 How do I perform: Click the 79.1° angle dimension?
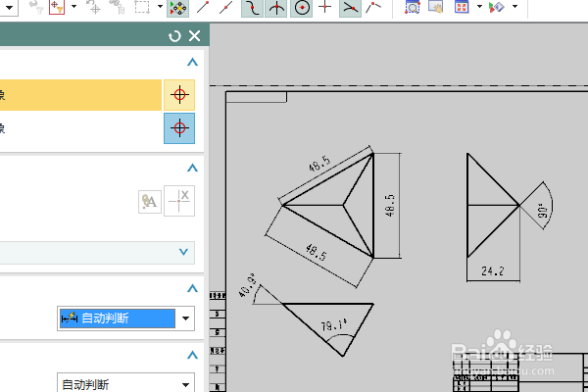[x=333, y=324]
